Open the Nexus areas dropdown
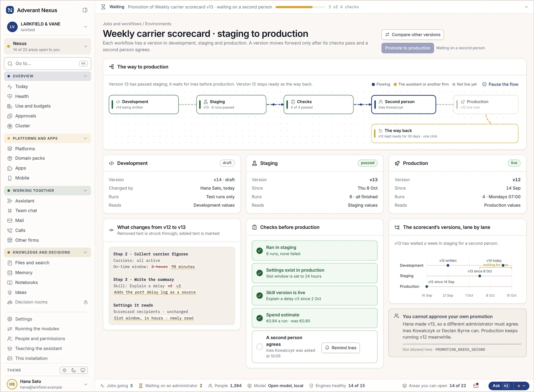The width and height of the screenshot is (534, 392). (48, 46)
